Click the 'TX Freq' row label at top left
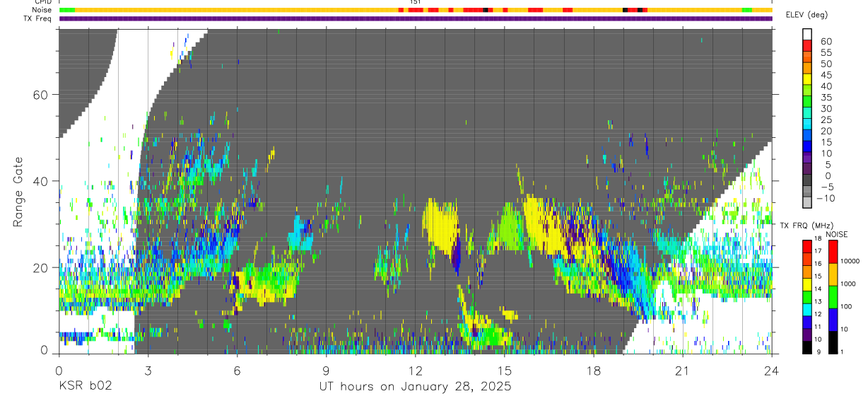Image resolution: width=868 pixels, height=401 pixels. tap(38, 18)
